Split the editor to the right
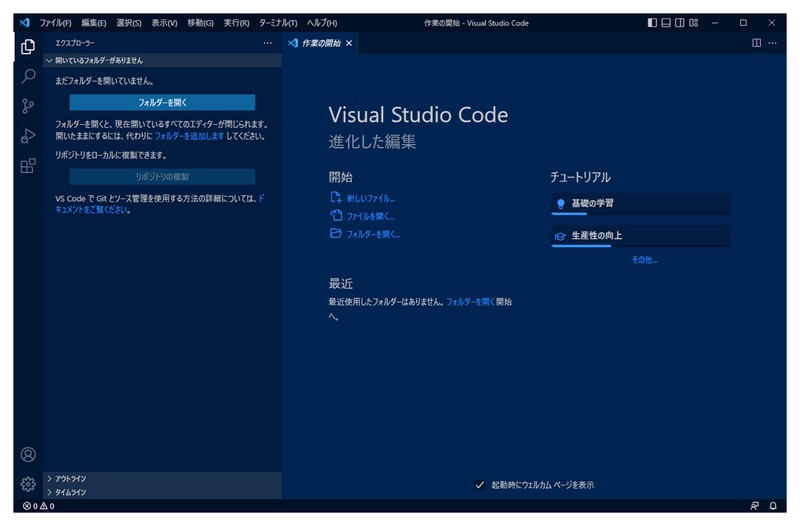Image resolution: width=800 pixels, height=526 pixels. [757, 43]
